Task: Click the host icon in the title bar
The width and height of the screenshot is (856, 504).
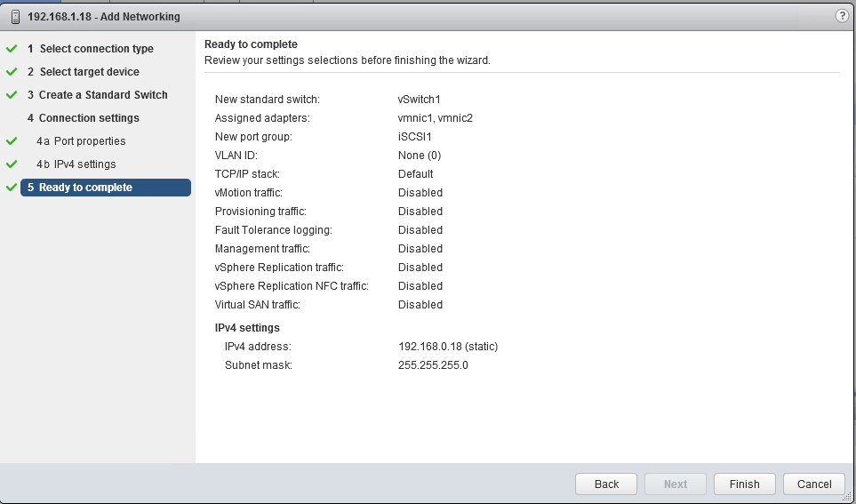Action: 15,17
